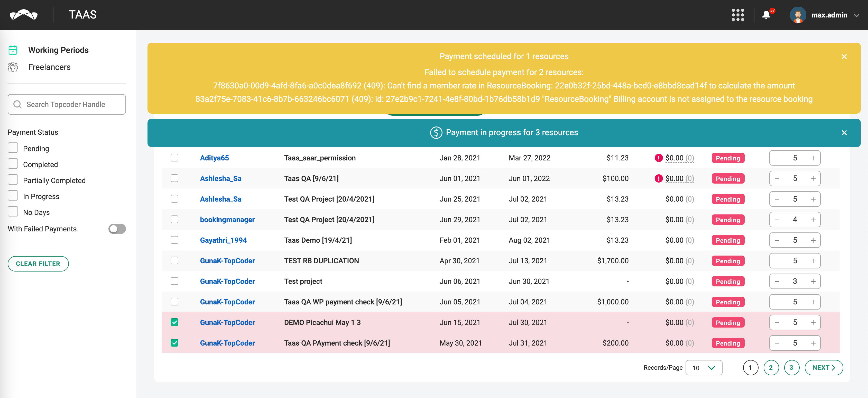Click the Working Periods calendar icon
Screen dimensions: 868x398
[13, 50]
